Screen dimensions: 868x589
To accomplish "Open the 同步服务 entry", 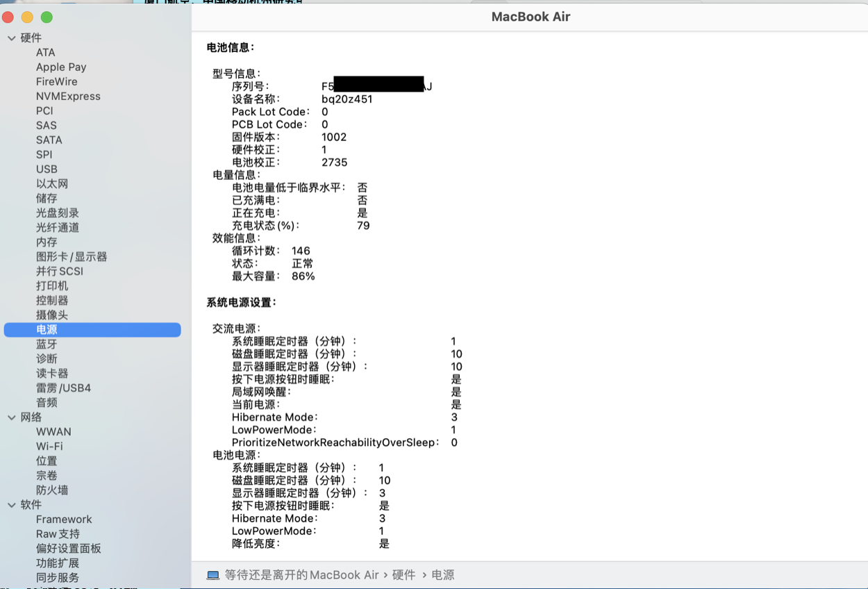I will click(x=58, y=578).
